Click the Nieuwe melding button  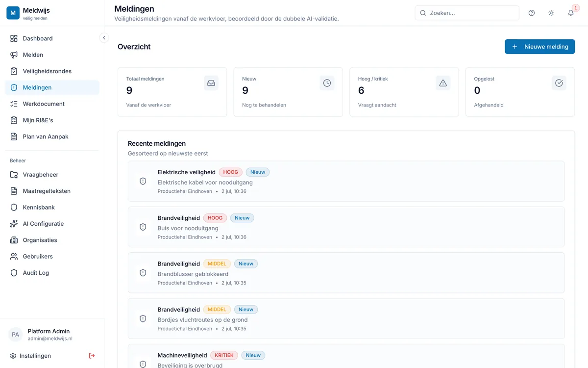pos(539,47)
